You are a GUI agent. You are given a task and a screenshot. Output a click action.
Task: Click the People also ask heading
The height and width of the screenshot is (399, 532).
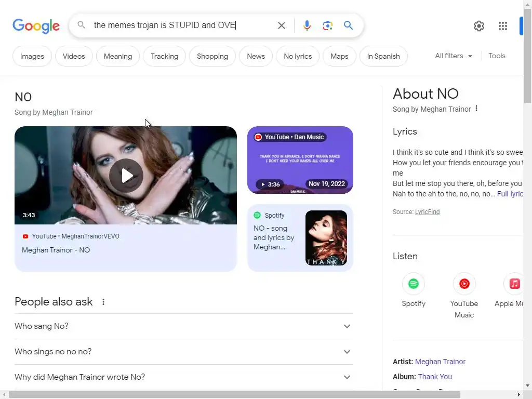[x=54, y=302]
